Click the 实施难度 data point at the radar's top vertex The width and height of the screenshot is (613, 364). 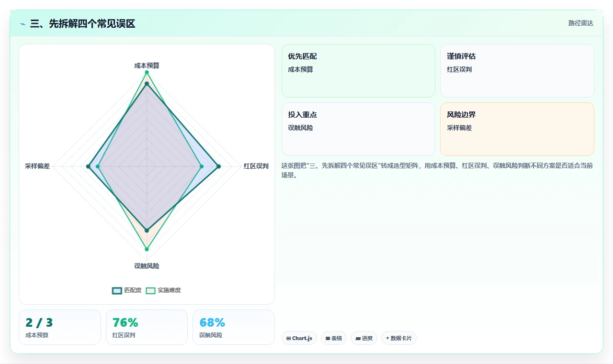(x=147, y=73)
